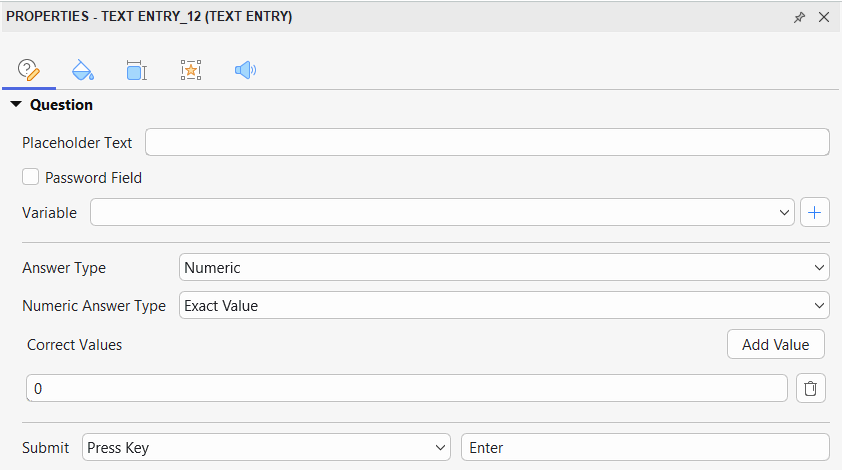Open the Variable dropdown
The height and width of the screenshot is (470, 842).
pos(442,212)
